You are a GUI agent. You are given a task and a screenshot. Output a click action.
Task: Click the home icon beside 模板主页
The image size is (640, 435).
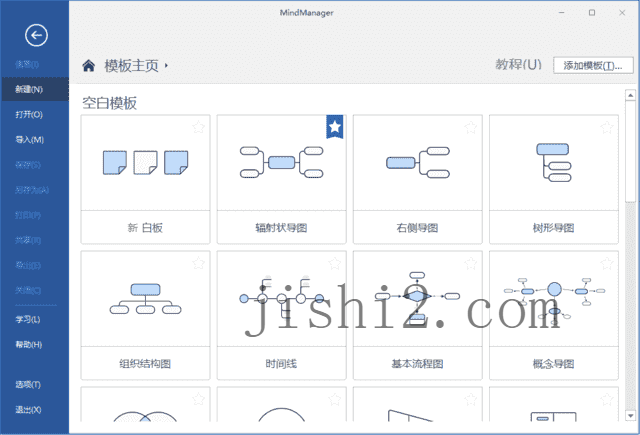[89, 65]
